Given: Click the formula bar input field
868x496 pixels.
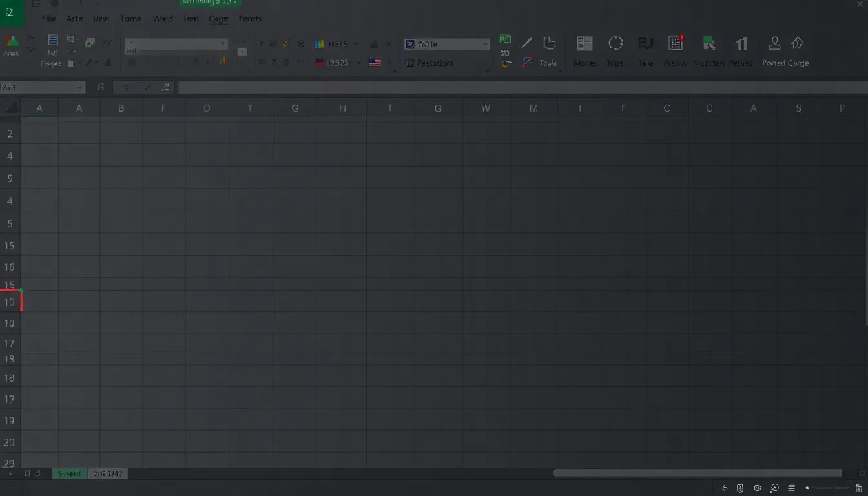Looking at the screenshot, I should [517, 87].
